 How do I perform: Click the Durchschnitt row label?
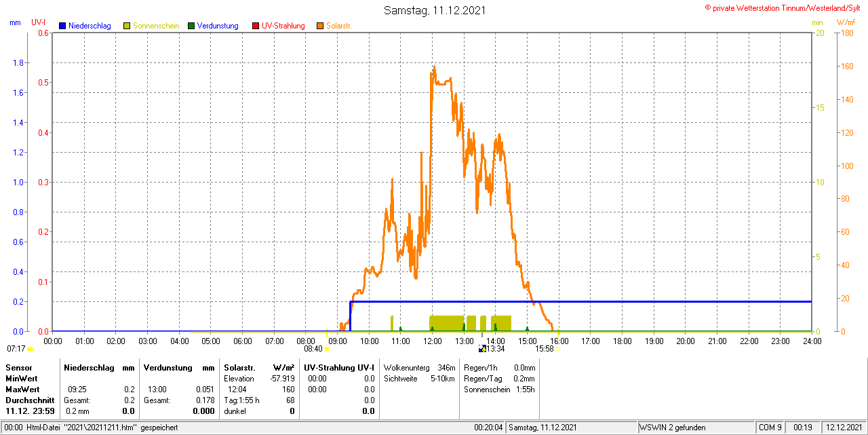click(30, 400)
